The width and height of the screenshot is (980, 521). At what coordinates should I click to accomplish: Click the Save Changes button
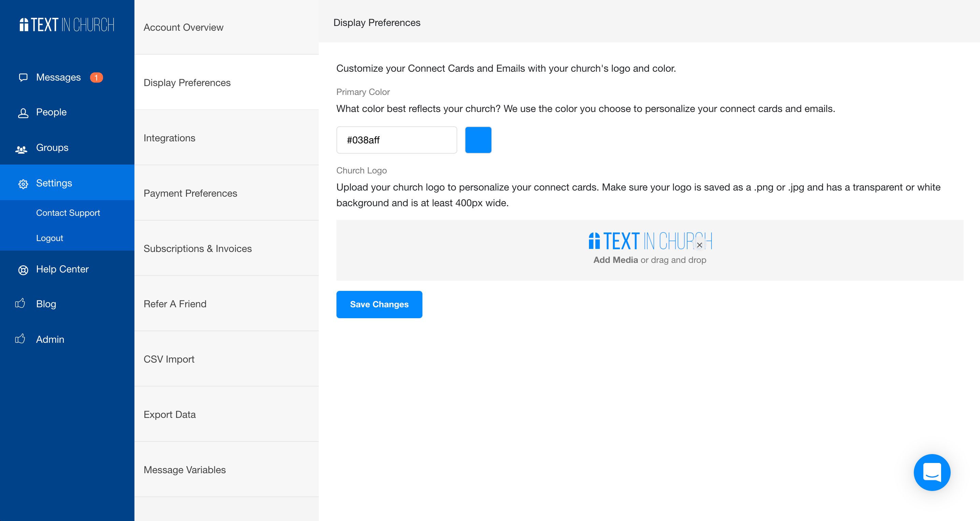(379, 304)
